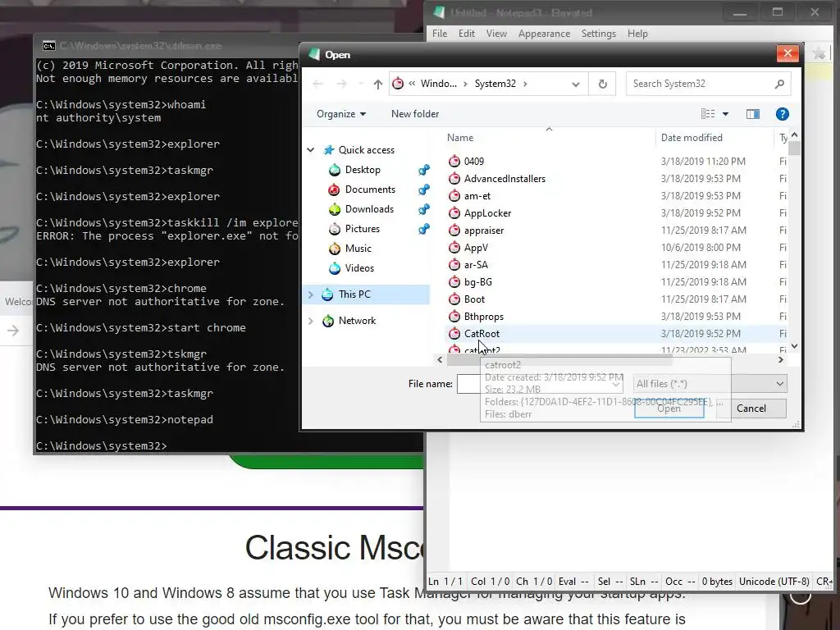Click the file list scroll down arrow

(x=794, y=347)
